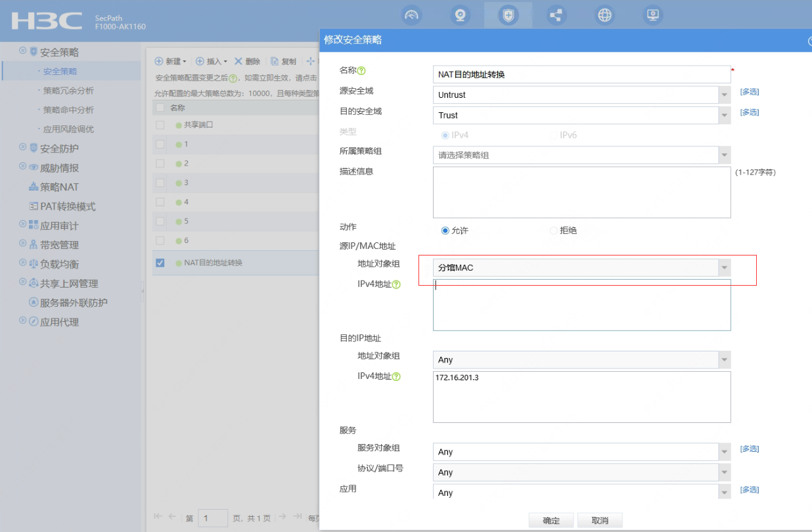Click the 威胁情报 eye icon

(34, 167)
